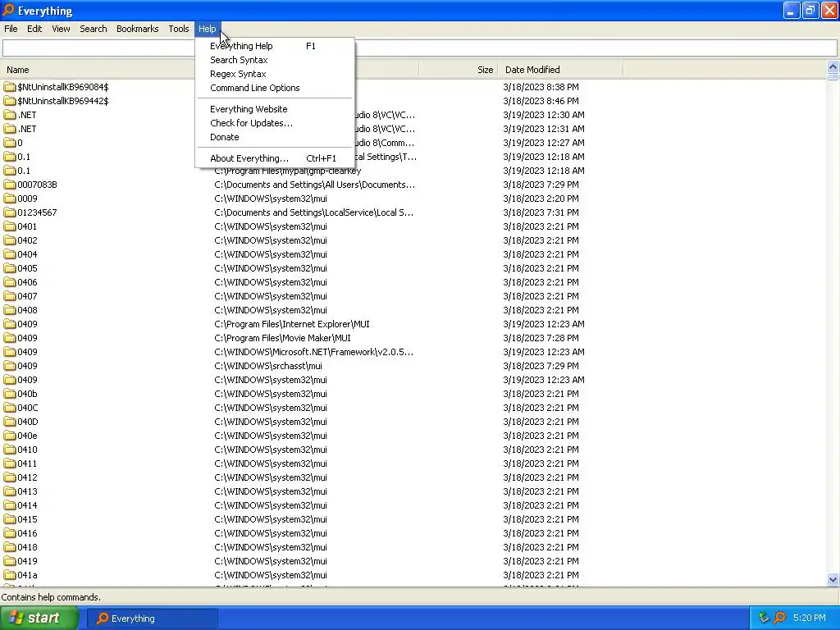Click folder icon of 0401
Screen dimensions: 840x630
[x=10, y=226]
